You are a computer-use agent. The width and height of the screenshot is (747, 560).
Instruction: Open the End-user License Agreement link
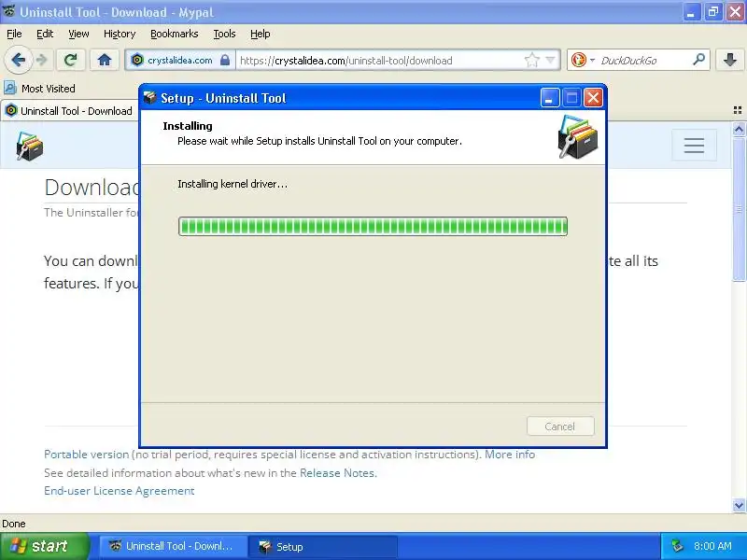tap(120, 491)
